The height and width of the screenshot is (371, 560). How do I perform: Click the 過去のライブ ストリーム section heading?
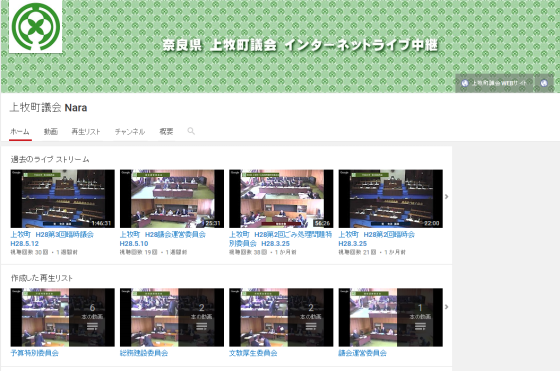(x=50, y=159)
